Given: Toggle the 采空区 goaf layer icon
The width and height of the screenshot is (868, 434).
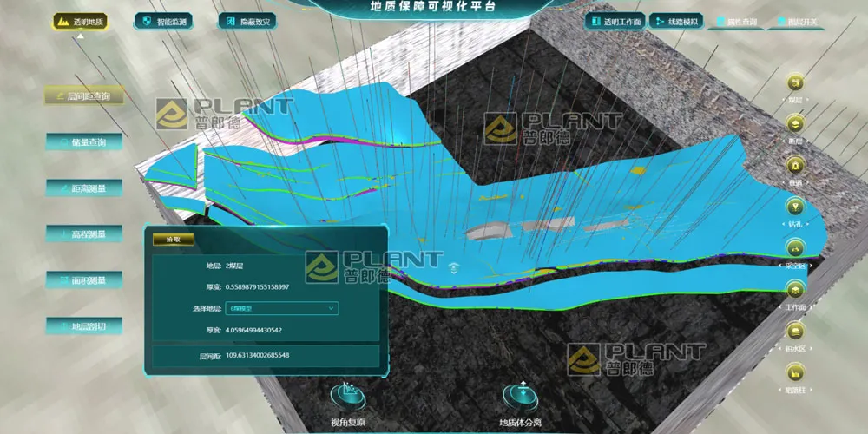Looking at the screenshot, I should tap(794, 247).
